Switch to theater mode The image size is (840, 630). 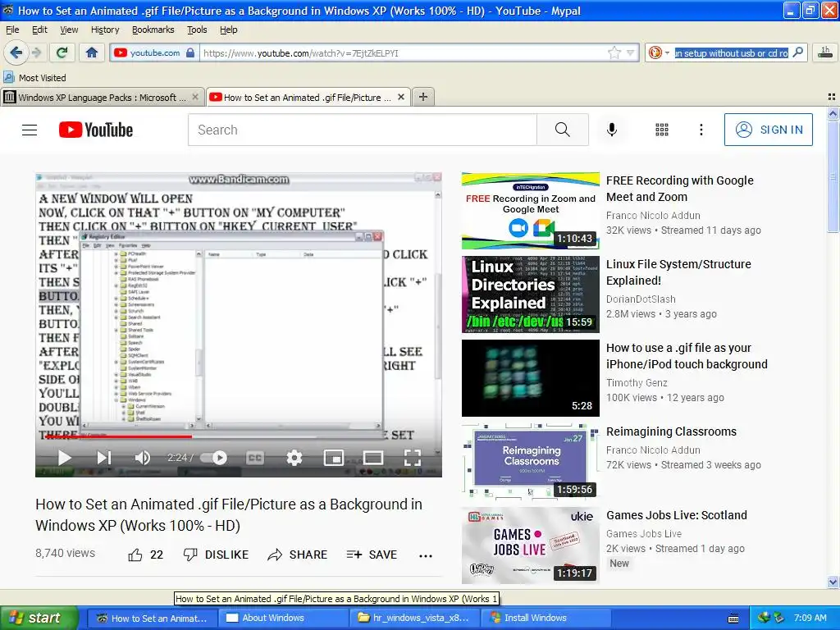pos(373,458)
